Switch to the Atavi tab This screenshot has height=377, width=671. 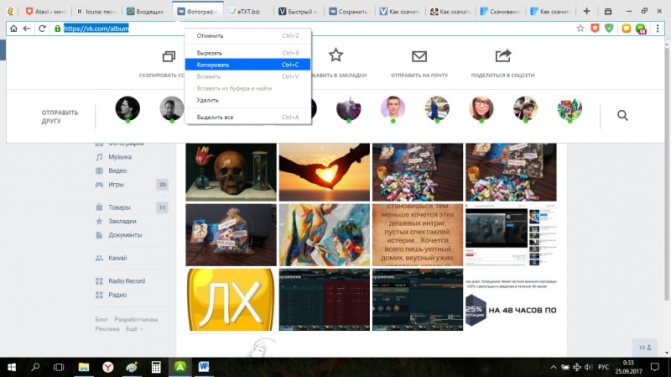click(47, 12)
